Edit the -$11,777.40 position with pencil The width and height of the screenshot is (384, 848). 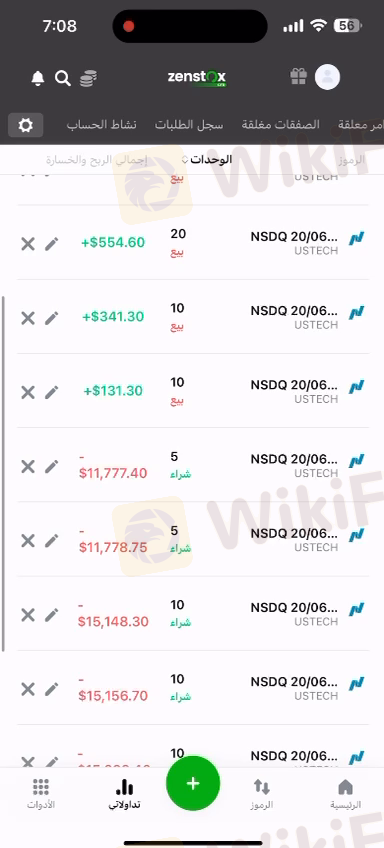coord(51,466)
